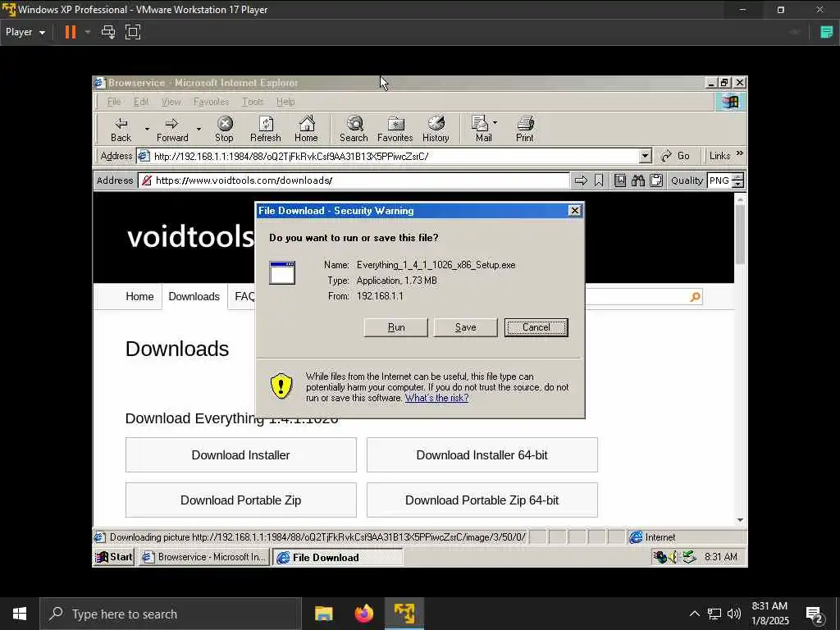Image resolution: width=840 pixels, height=630 pixels.
Task: Click the File Download taskbar button
Action: point(338,557)
